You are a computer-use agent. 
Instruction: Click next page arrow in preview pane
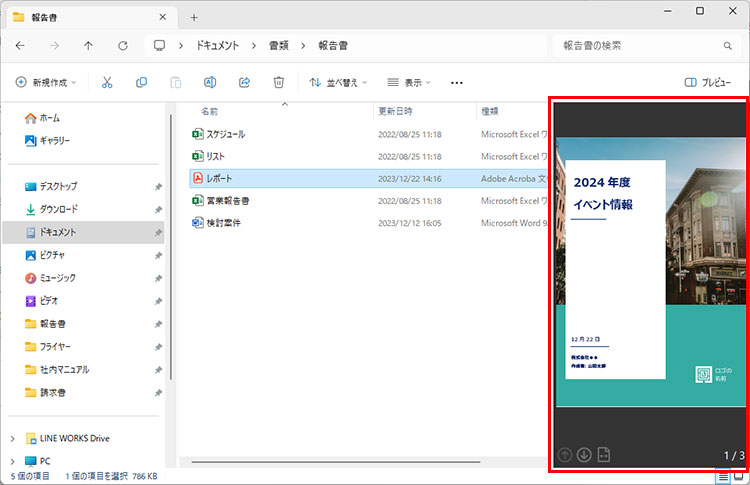click(584, 456)
